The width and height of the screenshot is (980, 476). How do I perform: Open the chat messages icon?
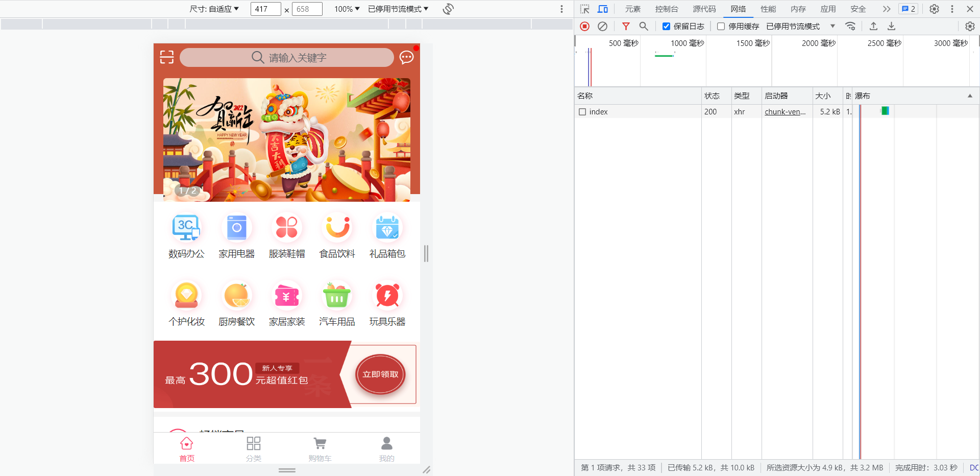coord(406,57)
